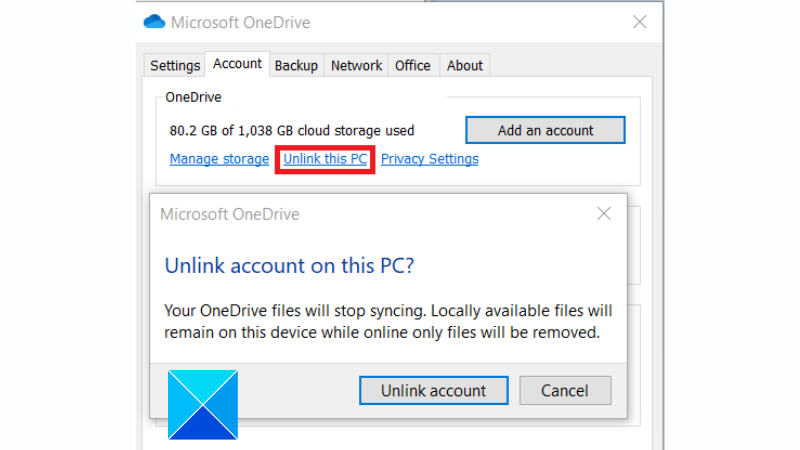800x450 pixels.
Task: Click the "Unlink account on this PC?" heading
Action: pos(289,266)
